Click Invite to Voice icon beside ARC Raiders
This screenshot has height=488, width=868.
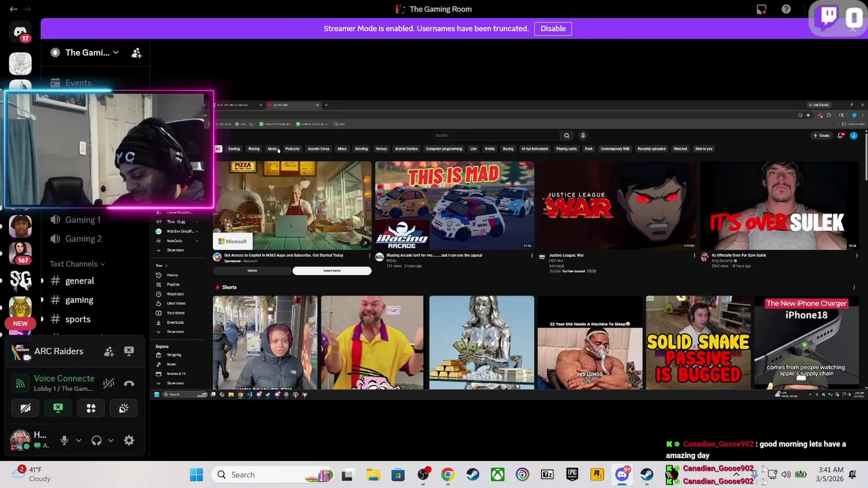click(x=108, y=351)
